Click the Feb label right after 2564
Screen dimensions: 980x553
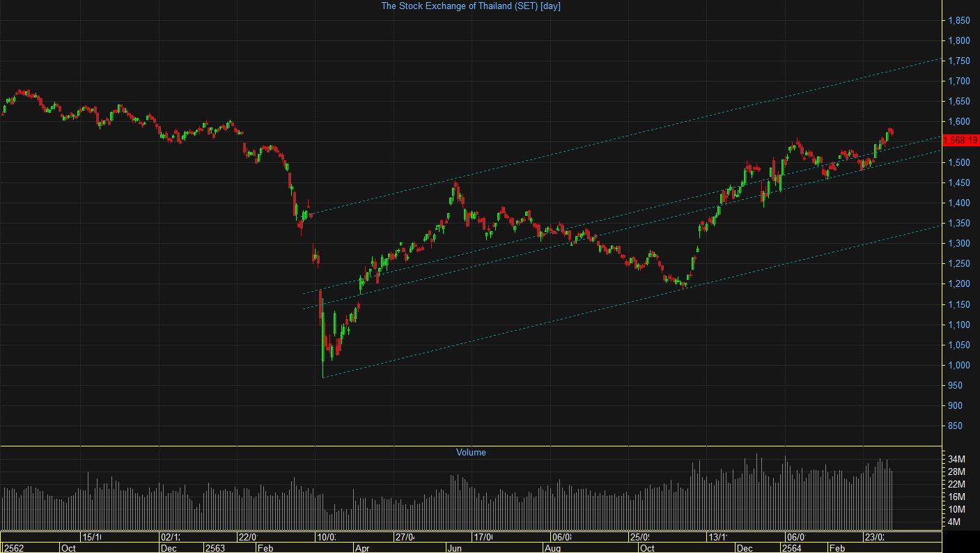point(837,548)
